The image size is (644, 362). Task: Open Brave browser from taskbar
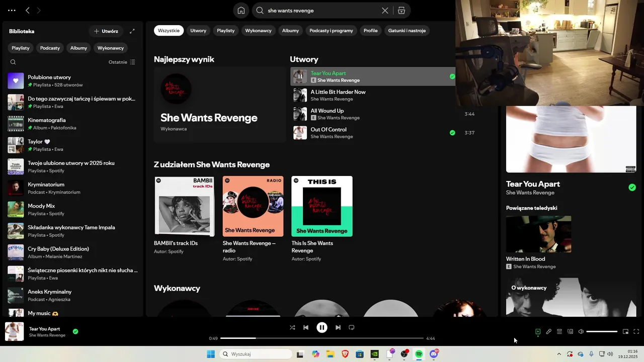click(x=345, y=354)
